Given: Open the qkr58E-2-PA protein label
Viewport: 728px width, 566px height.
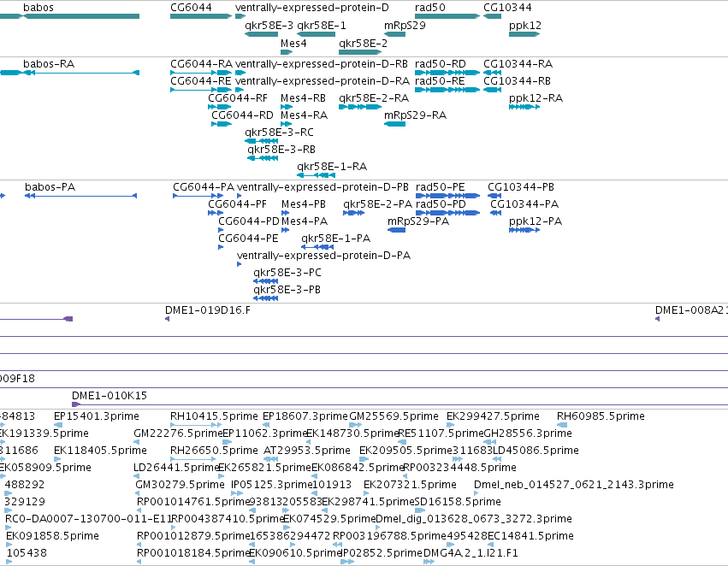Looking at the screenshot, I should (377, 204).
